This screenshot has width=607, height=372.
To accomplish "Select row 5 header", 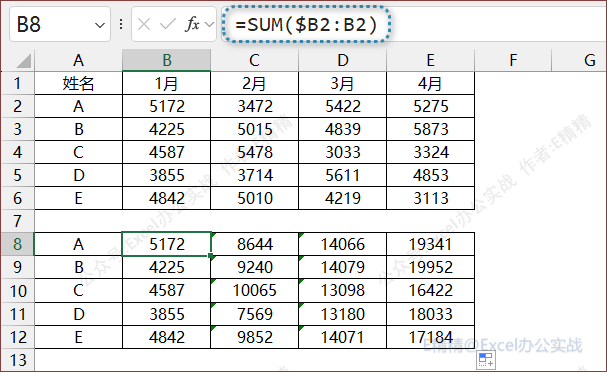I will tap(17, 175).
